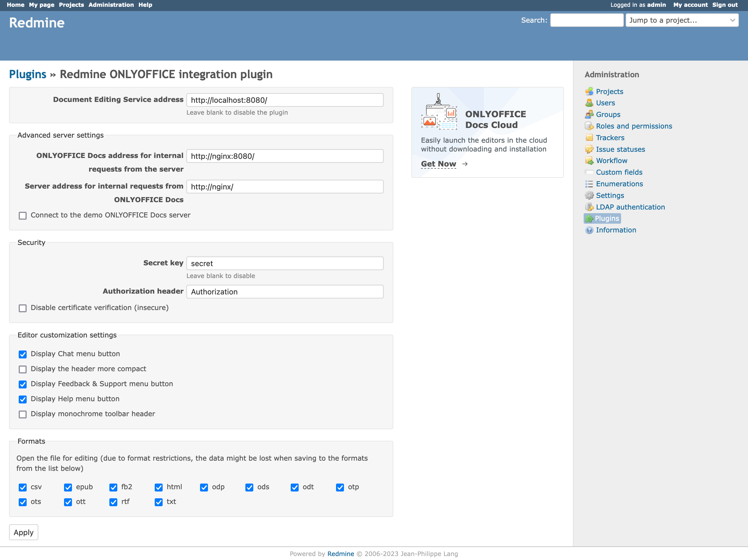Image resolution: width=748 pixels, height=560 pixels.
Task: Click the Groups icon in sidebar
Action: [x=589, y=114]
